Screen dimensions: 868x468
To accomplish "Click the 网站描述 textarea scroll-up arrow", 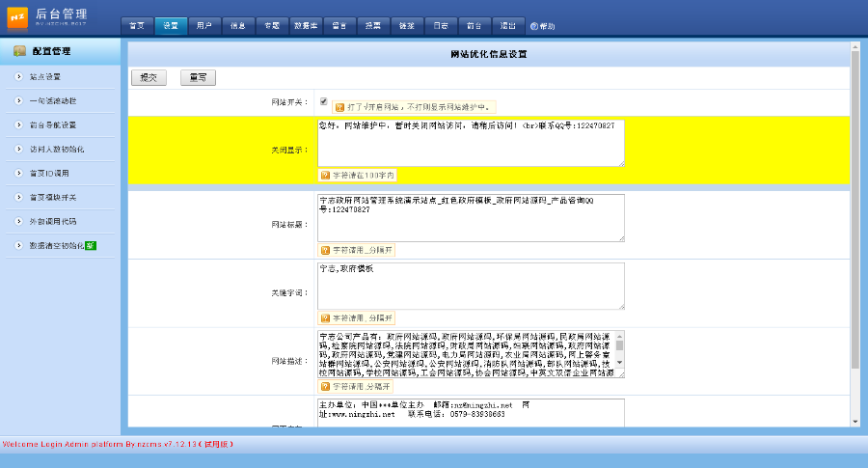I will (x=619, y=336).
